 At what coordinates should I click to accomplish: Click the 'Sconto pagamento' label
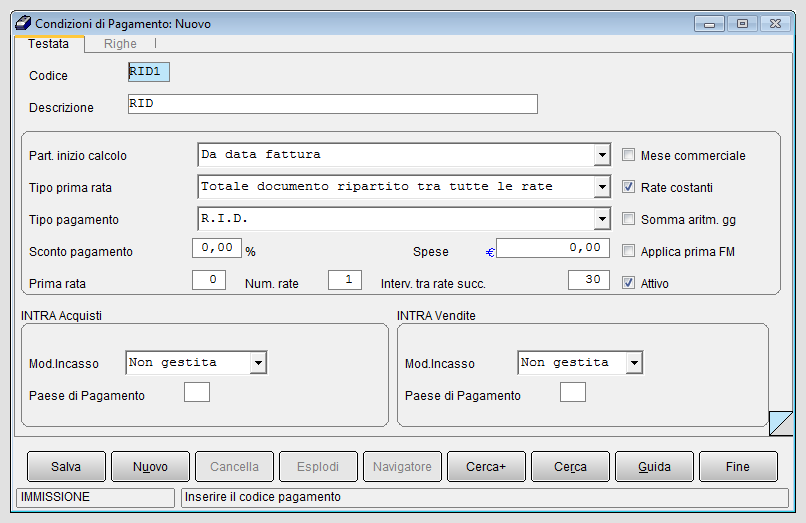point(81,251)
